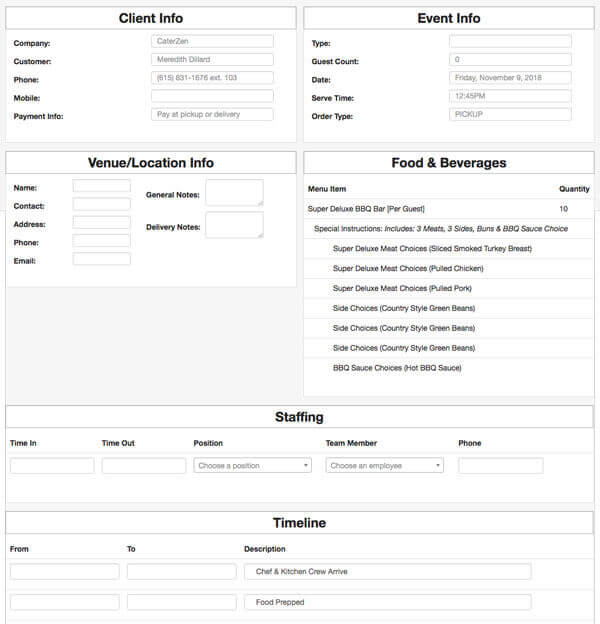
Task: Open the Choose a position dropdown
Action: coord(253,465)
